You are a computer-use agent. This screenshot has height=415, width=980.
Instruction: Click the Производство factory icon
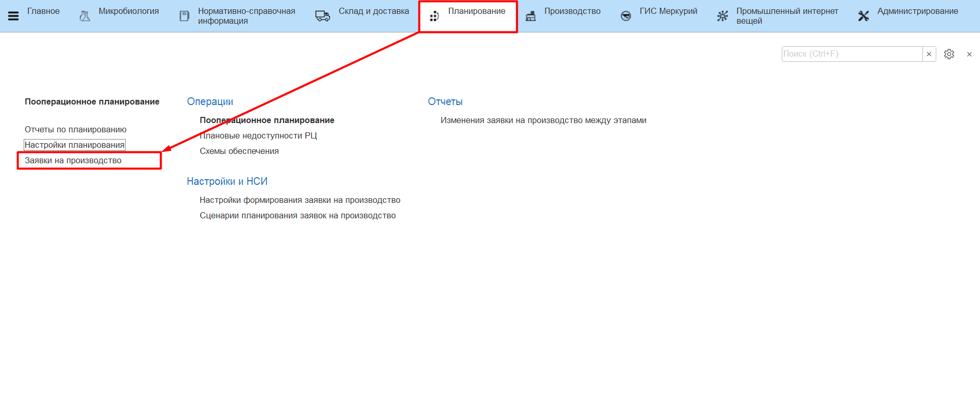[531, 16]
